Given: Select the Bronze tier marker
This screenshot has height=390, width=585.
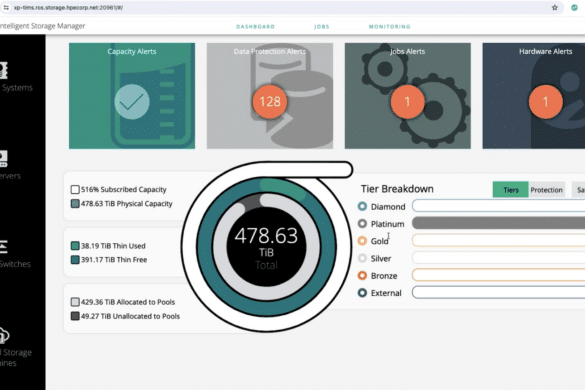Looking at the screenshot, I should (x=362, y=275).
